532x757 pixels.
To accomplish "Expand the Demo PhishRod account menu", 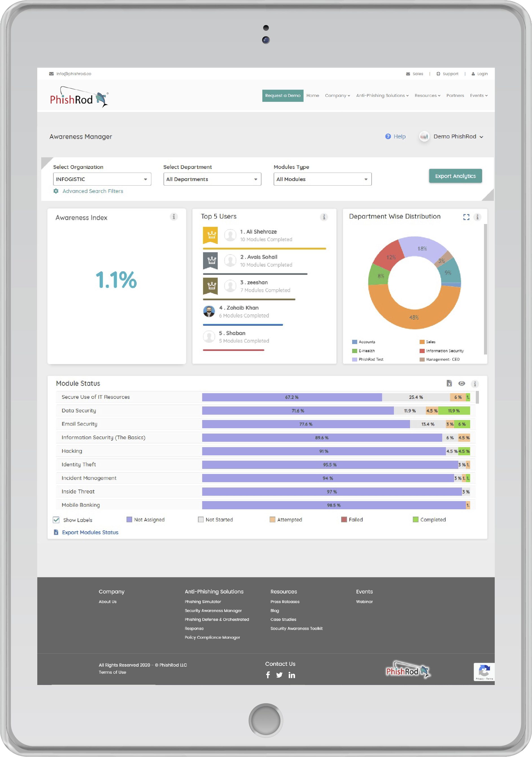I will (x=458, y=136).
